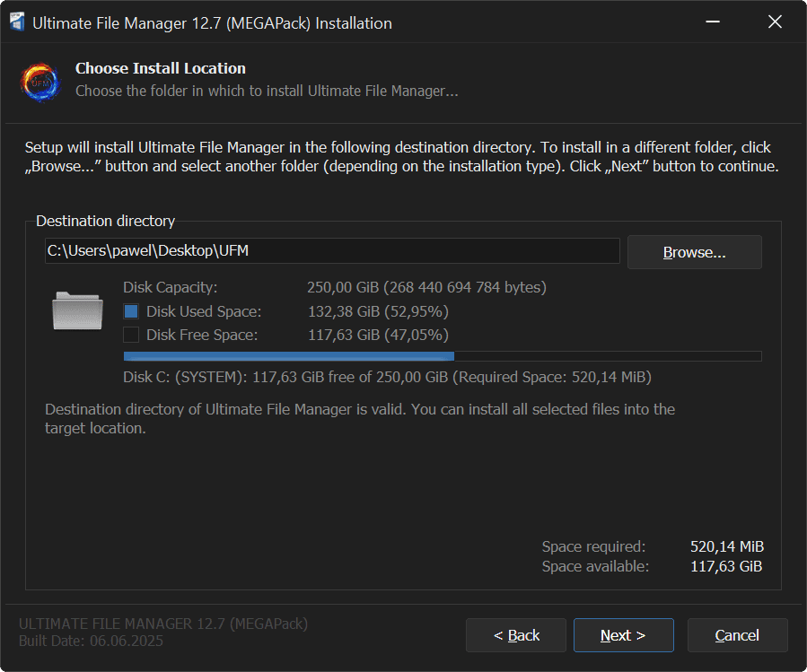
Task: Minimize the installer window
Action: click(712, 23)
